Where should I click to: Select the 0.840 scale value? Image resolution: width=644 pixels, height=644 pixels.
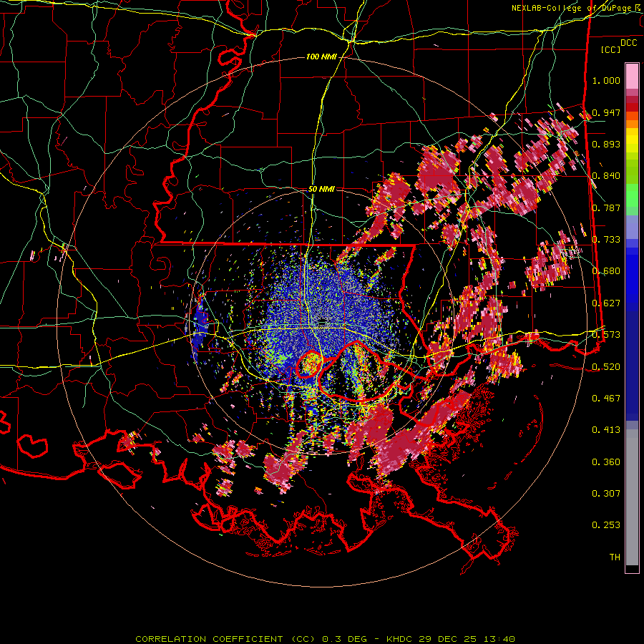(x=606, y=176)
